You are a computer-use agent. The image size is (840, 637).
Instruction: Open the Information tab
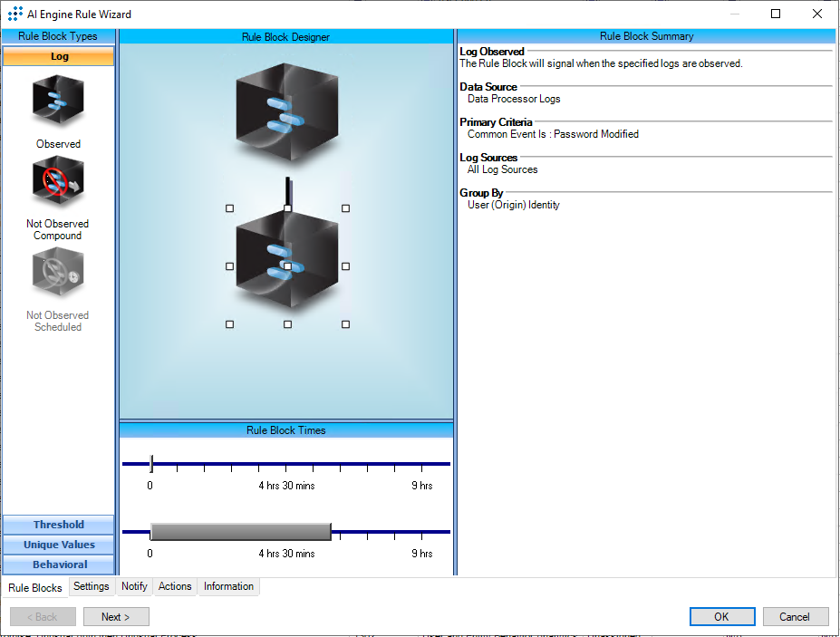[228, 586]
